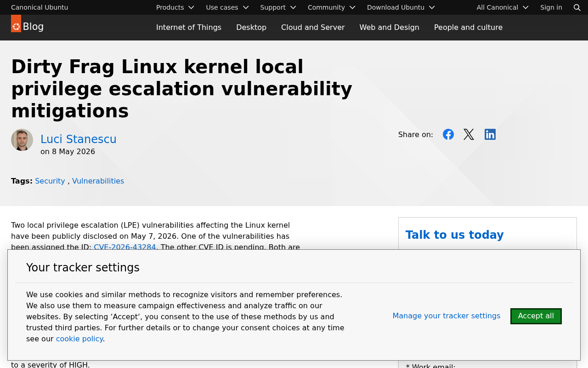
Task: Go to the Blog home link
Action: [33, 27]
